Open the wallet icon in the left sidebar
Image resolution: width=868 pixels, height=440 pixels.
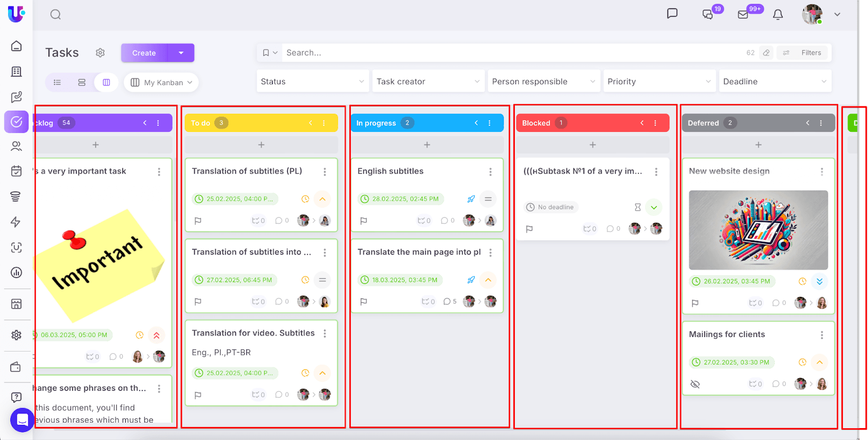coord(16,367)
